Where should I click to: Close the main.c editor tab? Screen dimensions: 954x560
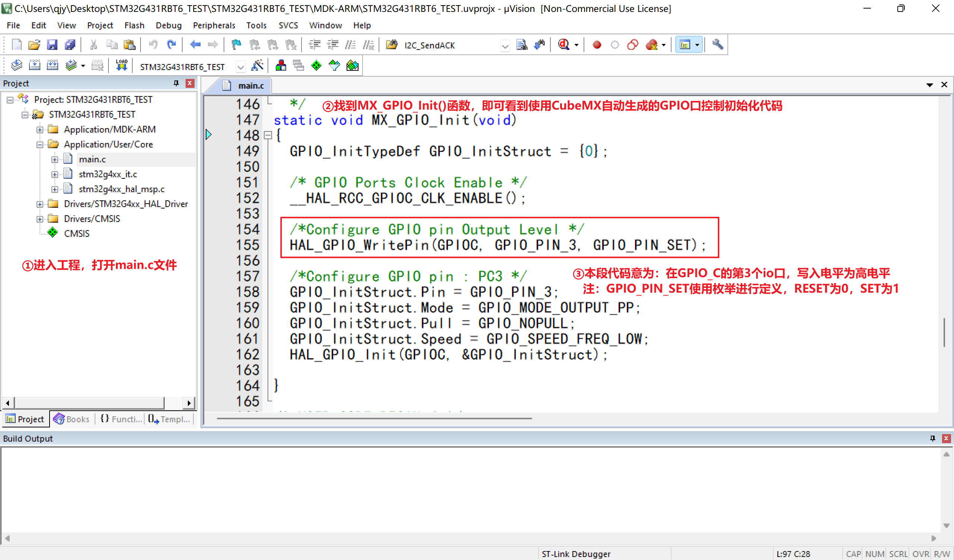944,85
